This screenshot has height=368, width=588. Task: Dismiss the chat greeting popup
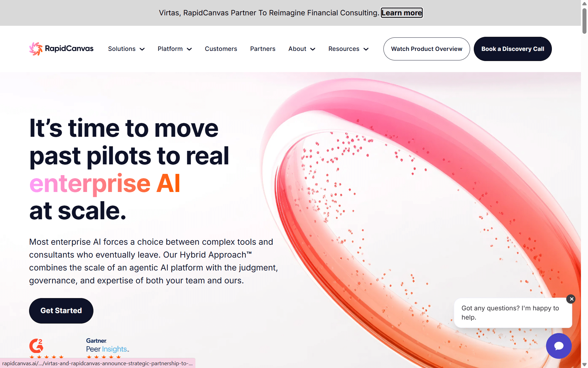(571, 299)
